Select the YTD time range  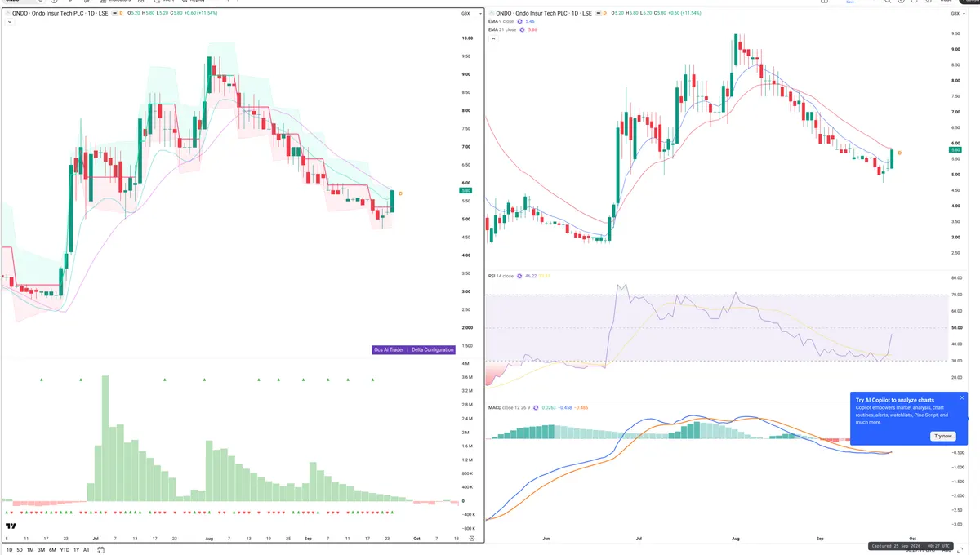click(x=64, y=550)
